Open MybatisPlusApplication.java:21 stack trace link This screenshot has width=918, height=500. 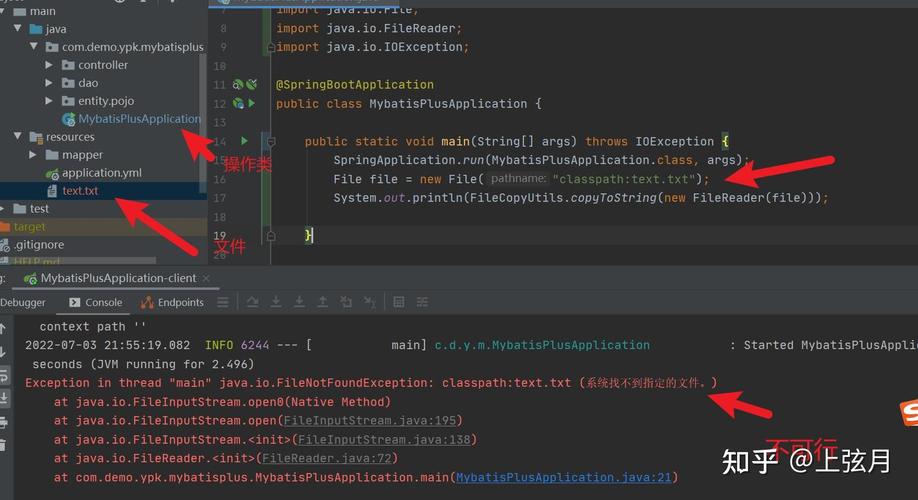point(565,478)
